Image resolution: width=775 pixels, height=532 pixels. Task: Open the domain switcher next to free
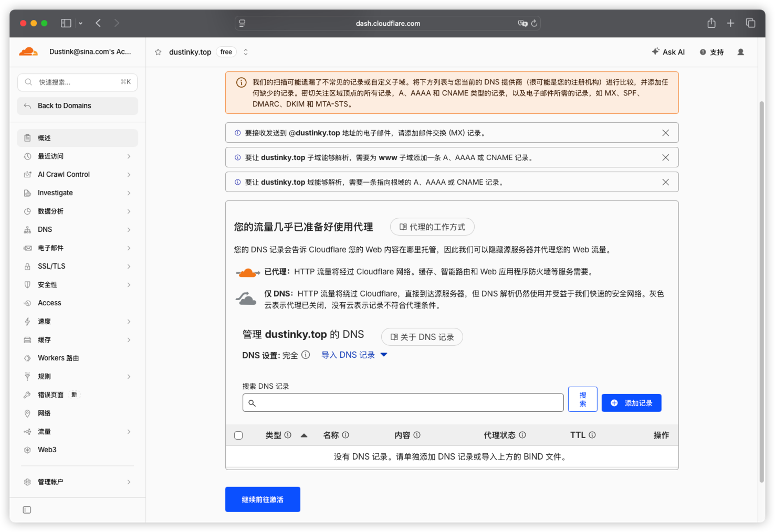tap(245, 52)
